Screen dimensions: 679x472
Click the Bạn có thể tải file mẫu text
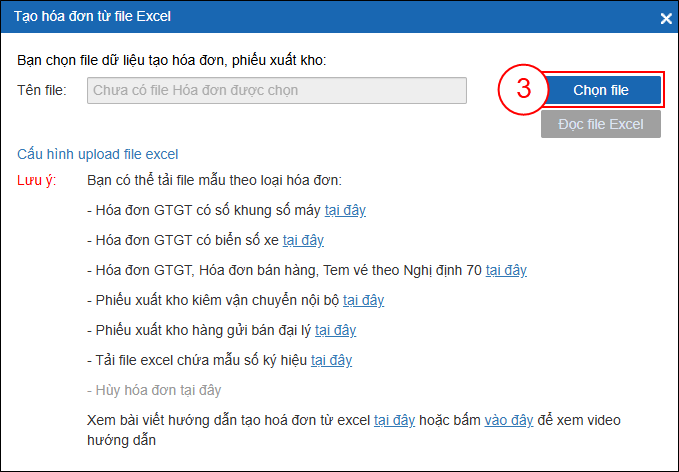tap(214, 180)
